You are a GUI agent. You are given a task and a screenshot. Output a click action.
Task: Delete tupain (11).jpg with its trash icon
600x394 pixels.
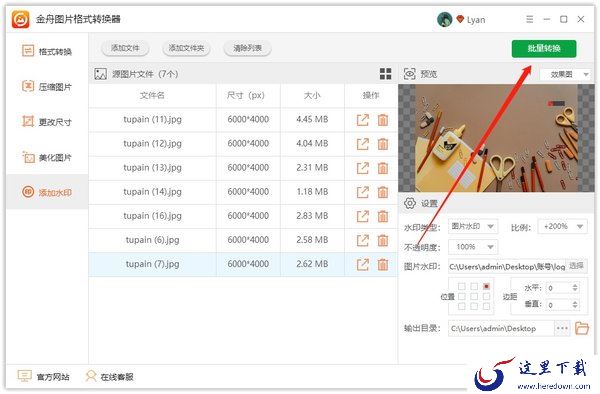click(x=383, y=120)
